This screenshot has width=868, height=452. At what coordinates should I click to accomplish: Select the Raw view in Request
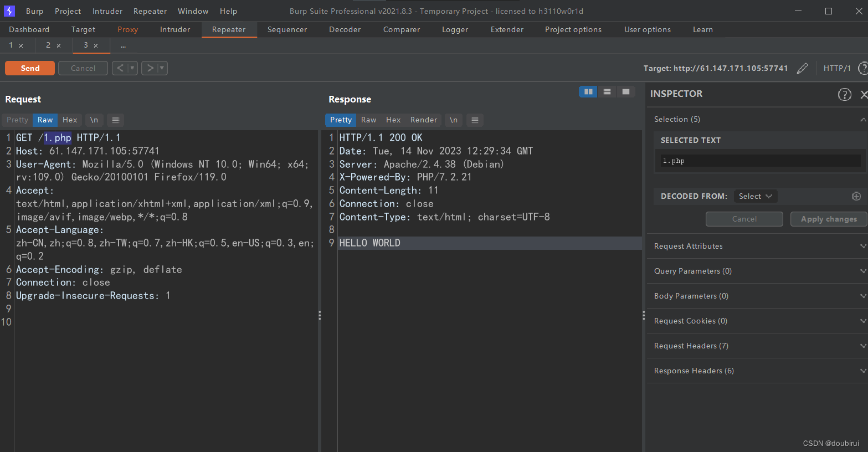45,120
